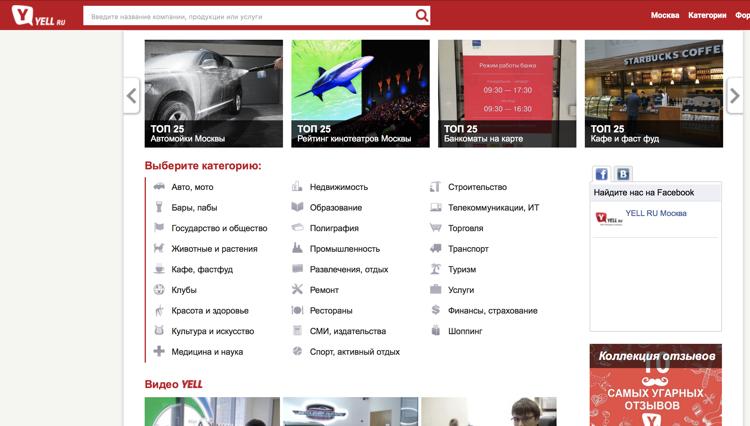750x426 pixels.
Task: Click the coffee cup icon beside Кафе, фастфуд
Action: click(158, 269)
